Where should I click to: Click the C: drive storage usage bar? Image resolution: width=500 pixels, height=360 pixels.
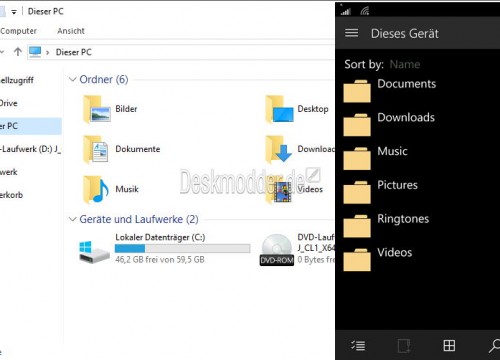click(182, 248)
